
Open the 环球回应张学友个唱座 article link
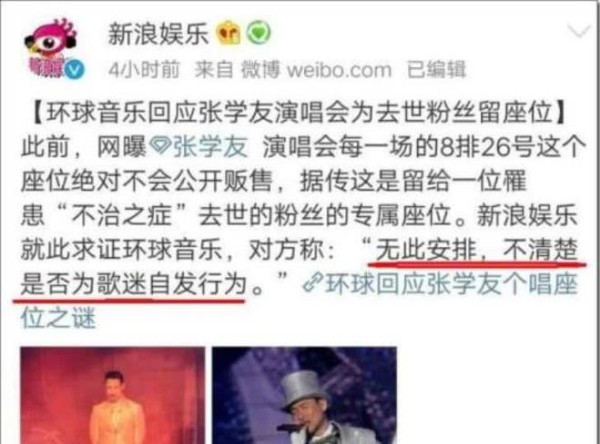click(451, 284)
